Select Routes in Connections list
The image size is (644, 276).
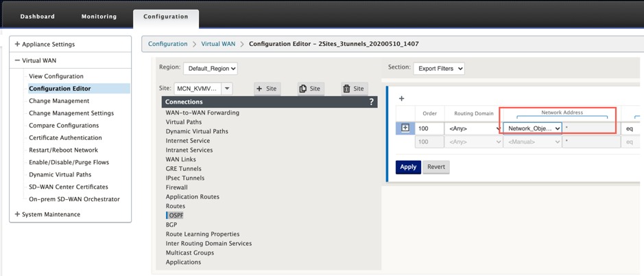pyautogui.click(x=176, y=206)
